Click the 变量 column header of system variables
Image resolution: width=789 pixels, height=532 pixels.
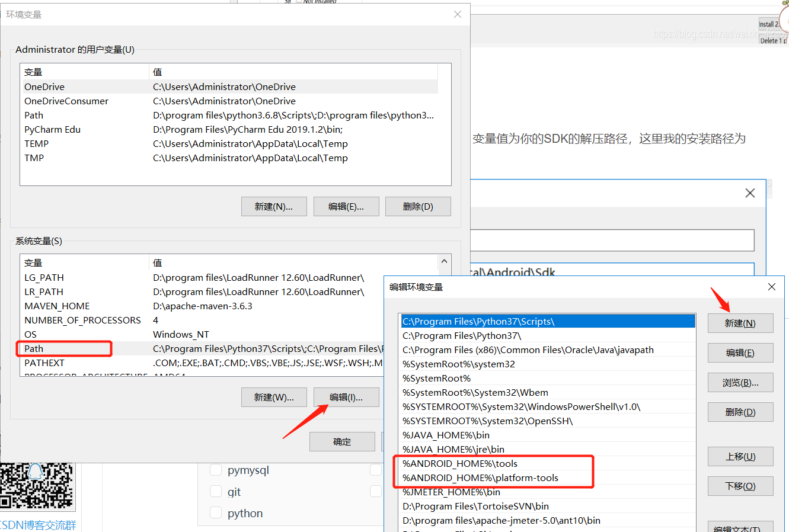click(x=85, y=263)
